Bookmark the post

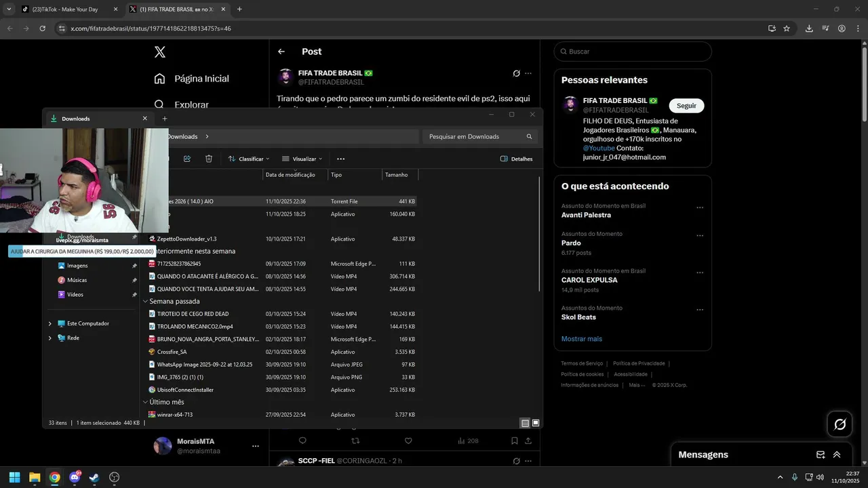click(x=514, y=441)
